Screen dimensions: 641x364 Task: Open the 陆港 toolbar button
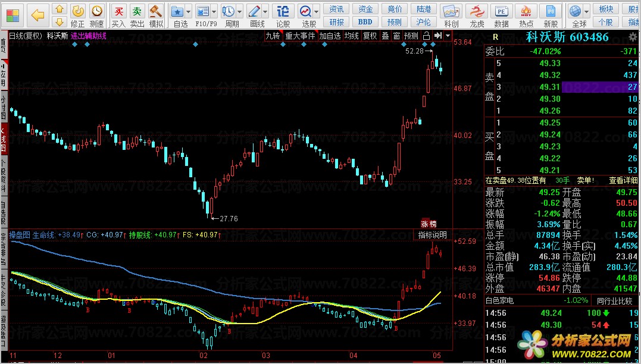click(424, 9)
